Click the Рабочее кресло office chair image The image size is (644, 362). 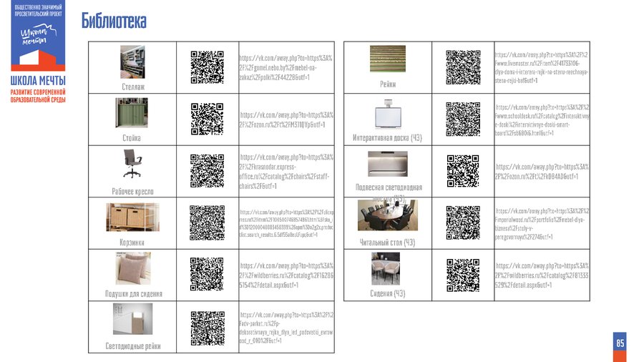(x=132, y=163)
